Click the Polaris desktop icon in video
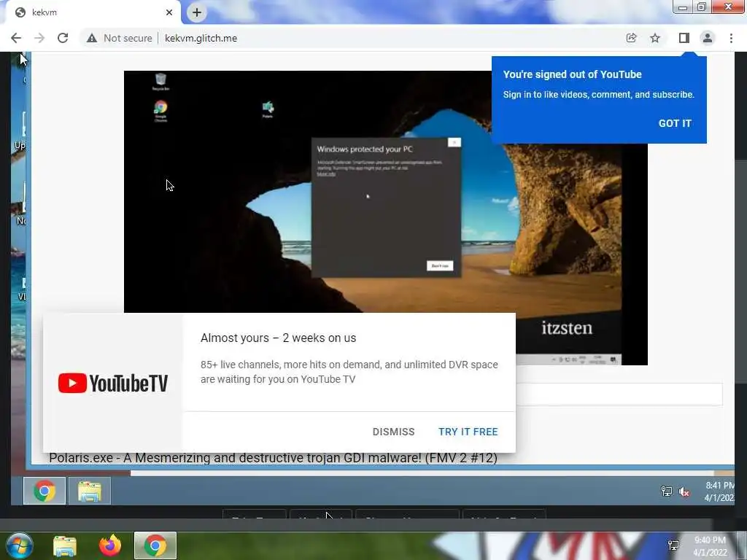Screen dimensions: 747x560 [x=268, y=109]
